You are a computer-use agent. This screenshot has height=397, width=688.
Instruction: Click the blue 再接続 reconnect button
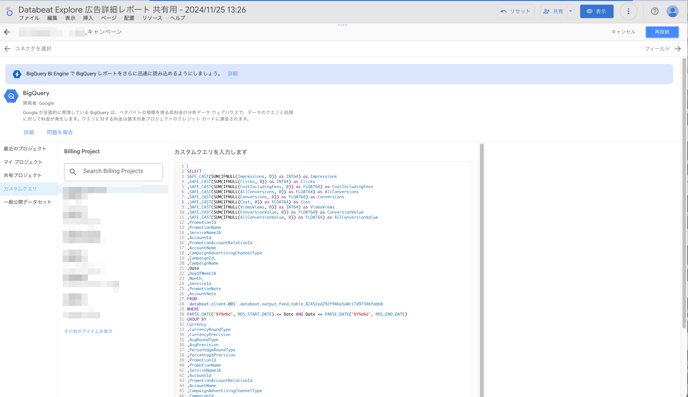pyautogui.click(x=662, y=32)
